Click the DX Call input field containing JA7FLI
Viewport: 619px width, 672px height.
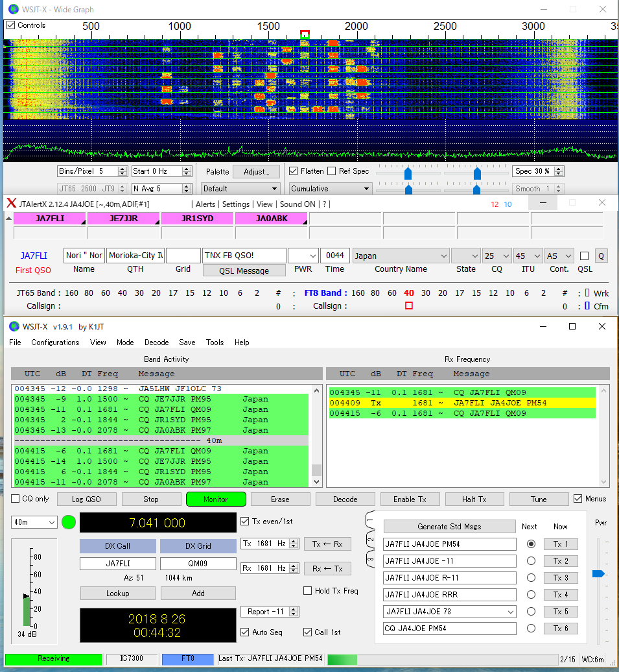pos(118,563)
